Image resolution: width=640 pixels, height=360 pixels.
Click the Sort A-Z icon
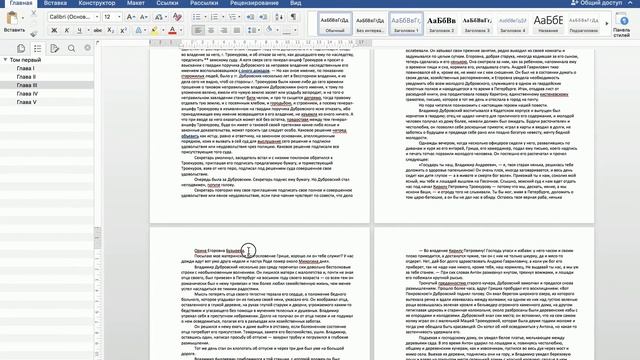(x=279, y=17)
